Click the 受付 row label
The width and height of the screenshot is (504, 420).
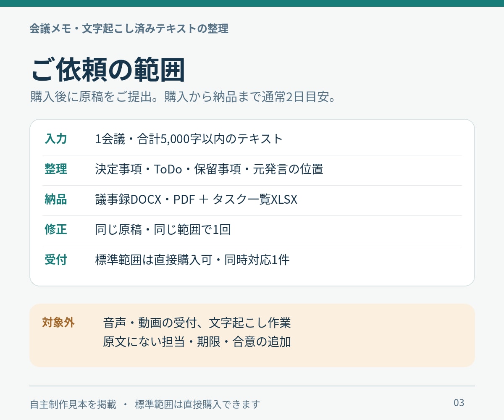pos(56,260)
